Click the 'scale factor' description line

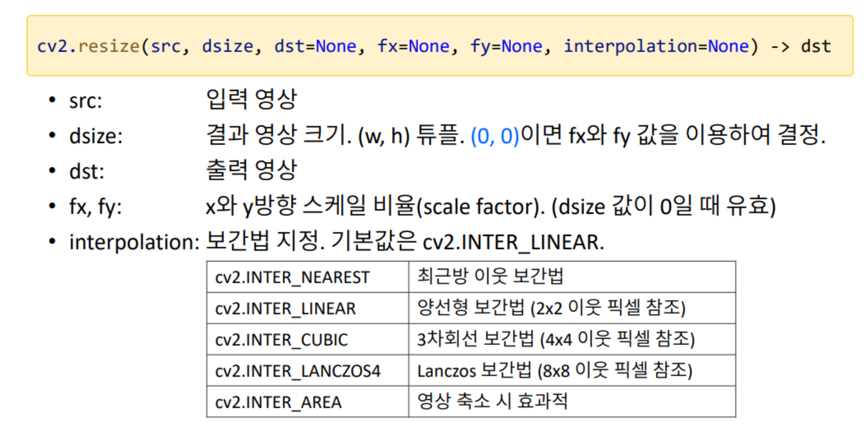490,206
